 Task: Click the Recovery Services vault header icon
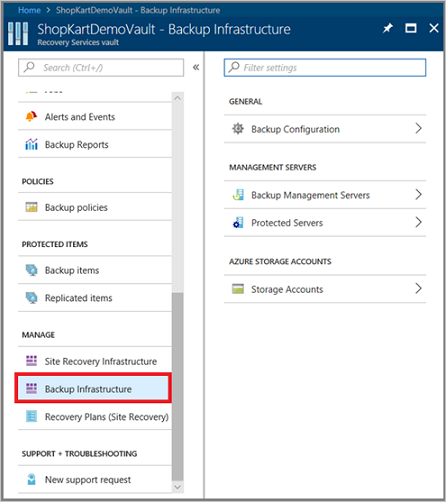tap(18, 33)
